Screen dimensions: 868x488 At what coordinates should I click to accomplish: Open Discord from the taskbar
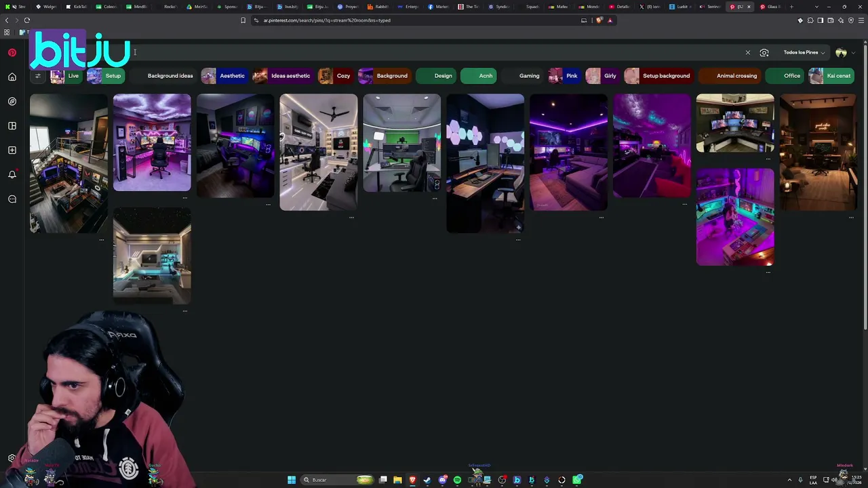pos(442,480)
